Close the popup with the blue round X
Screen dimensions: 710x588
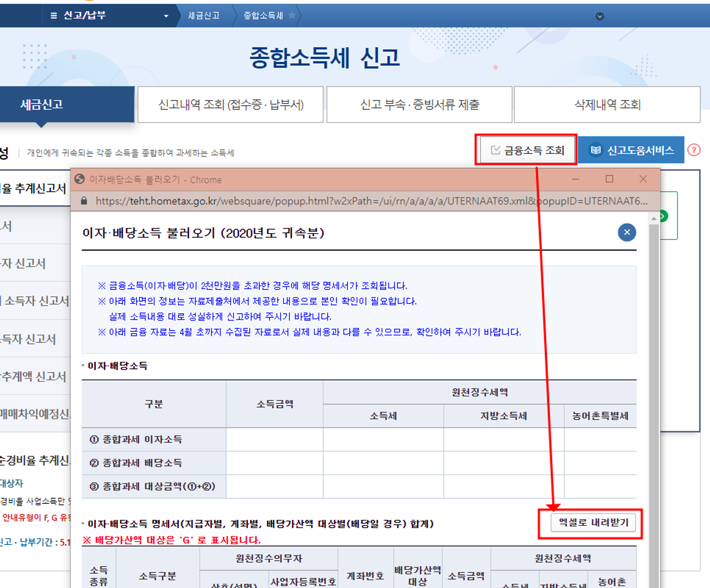[627, 233]
